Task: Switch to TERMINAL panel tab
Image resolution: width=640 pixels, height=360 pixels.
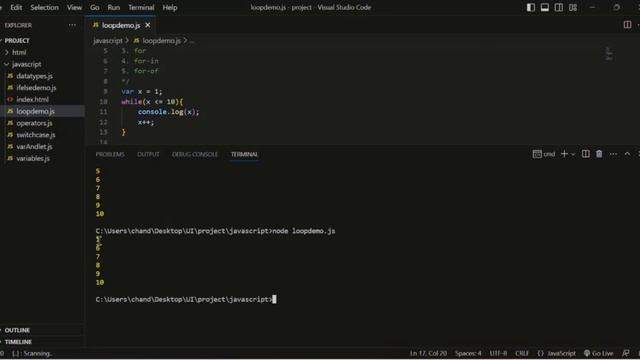Action: [x=244, y=154]
